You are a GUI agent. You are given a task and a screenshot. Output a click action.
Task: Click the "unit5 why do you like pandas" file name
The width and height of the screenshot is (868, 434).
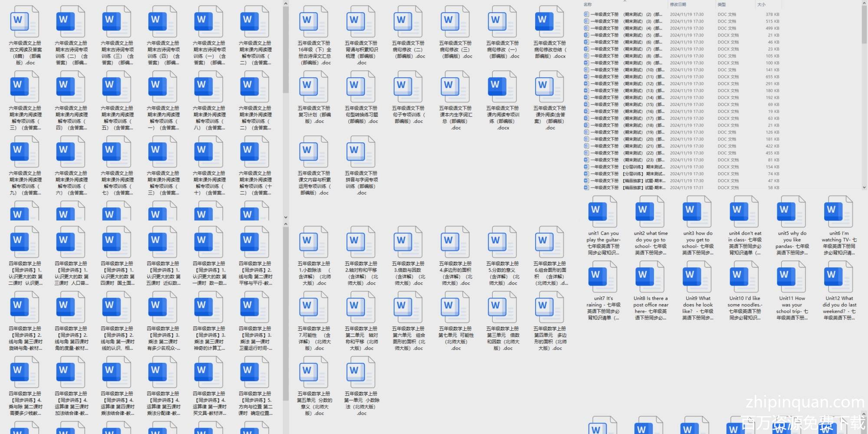[x=792, y=243]
